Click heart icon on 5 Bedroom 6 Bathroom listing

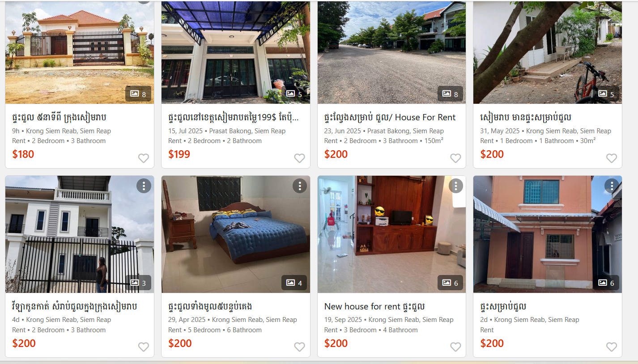tap(299, 347)
